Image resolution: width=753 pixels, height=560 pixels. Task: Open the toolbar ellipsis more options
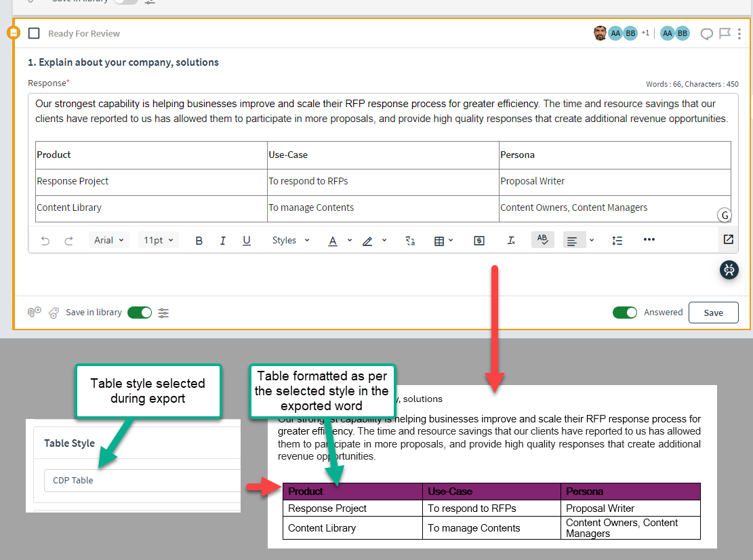[649, 240]
